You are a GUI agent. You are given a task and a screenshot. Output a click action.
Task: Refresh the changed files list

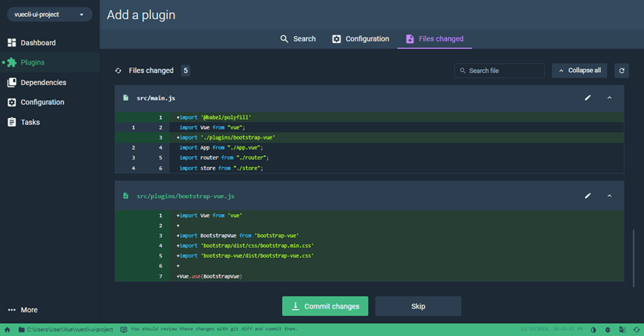[x=622, y=71]
